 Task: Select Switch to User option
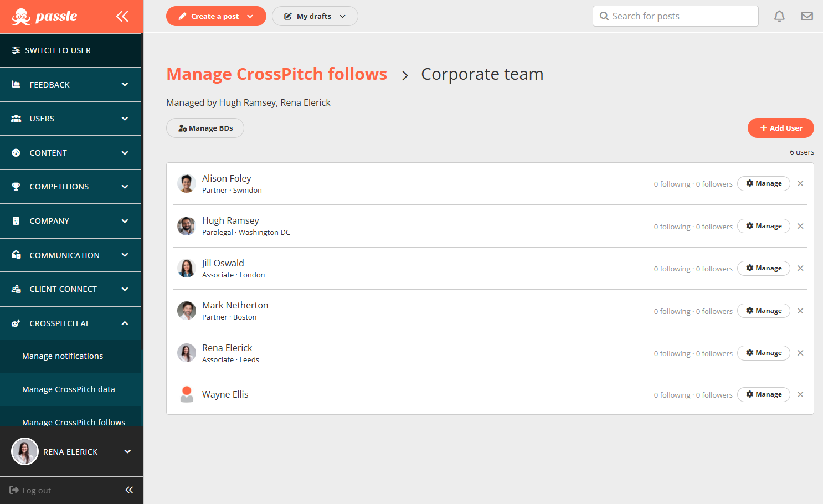coord(70,50)
